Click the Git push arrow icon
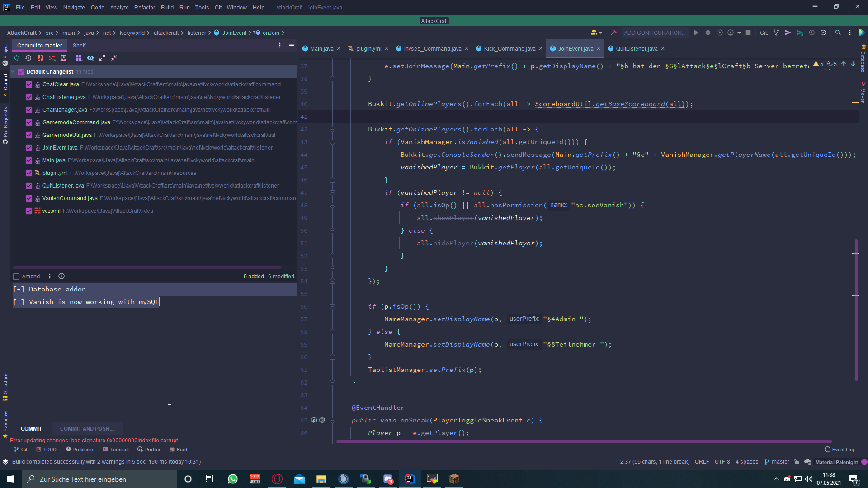Image resolution: width=868 pixels, height=488 pixels. click(x=800, y=33)
